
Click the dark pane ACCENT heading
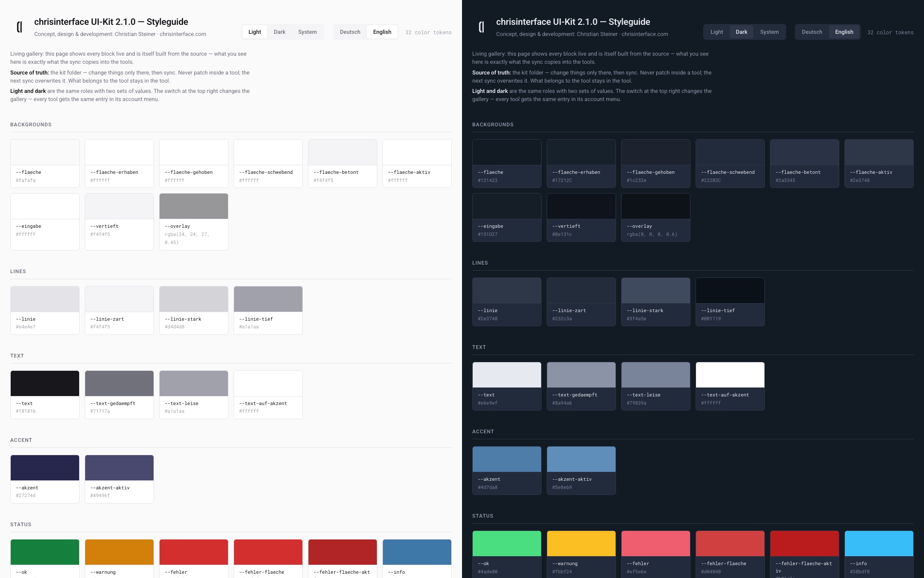(483, 432)
